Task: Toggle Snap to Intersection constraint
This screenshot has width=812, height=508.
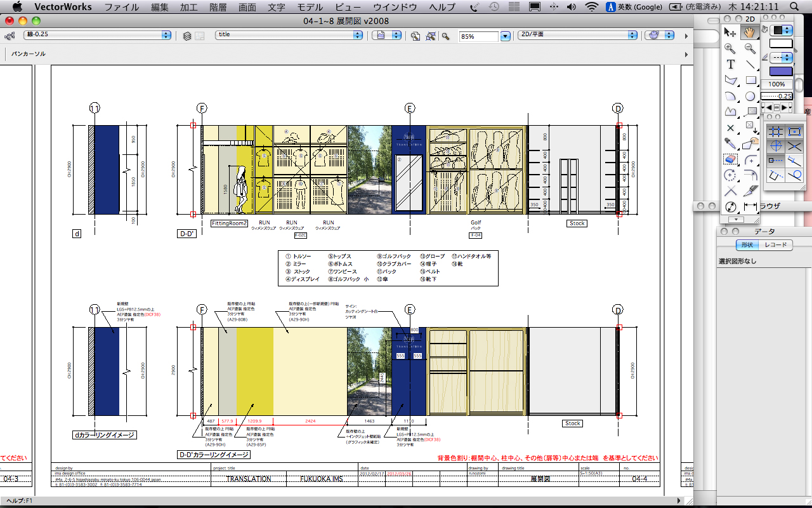Action: pyautogui.click(x=794, y=146)
